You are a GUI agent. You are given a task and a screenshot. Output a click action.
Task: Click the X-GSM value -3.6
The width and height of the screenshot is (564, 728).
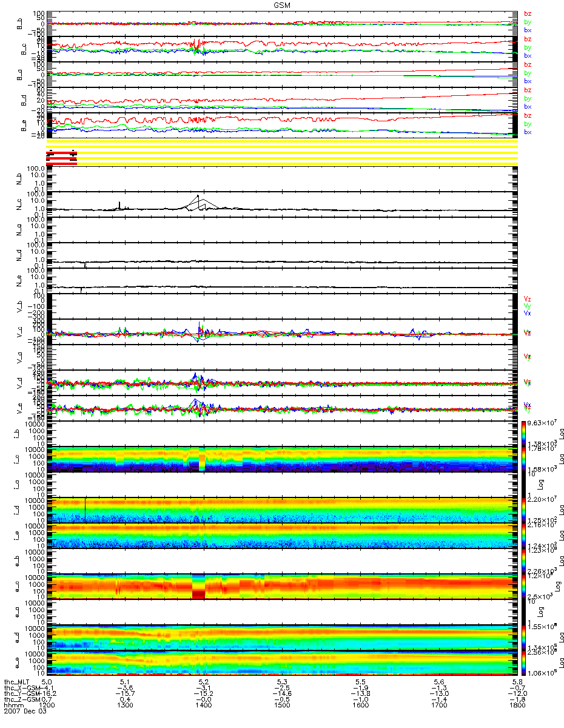125,688
